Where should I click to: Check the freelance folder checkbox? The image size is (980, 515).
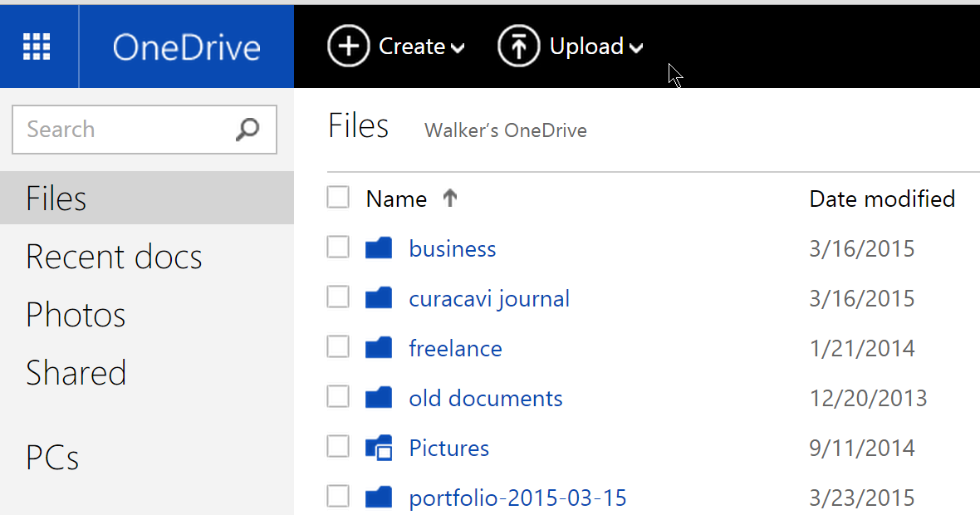point(338,346)
